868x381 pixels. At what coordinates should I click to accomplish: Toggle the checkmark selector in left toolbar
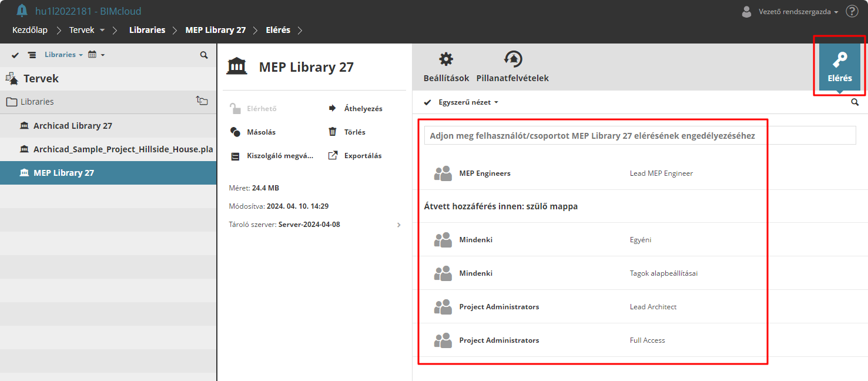[15, 55]
